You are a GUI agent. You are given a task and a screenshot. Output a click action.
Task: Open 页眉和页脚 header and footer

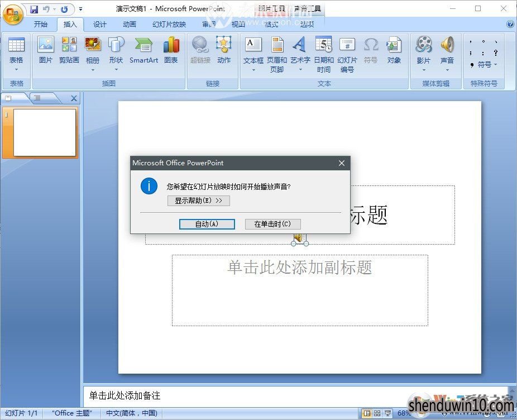click(277, 54)
